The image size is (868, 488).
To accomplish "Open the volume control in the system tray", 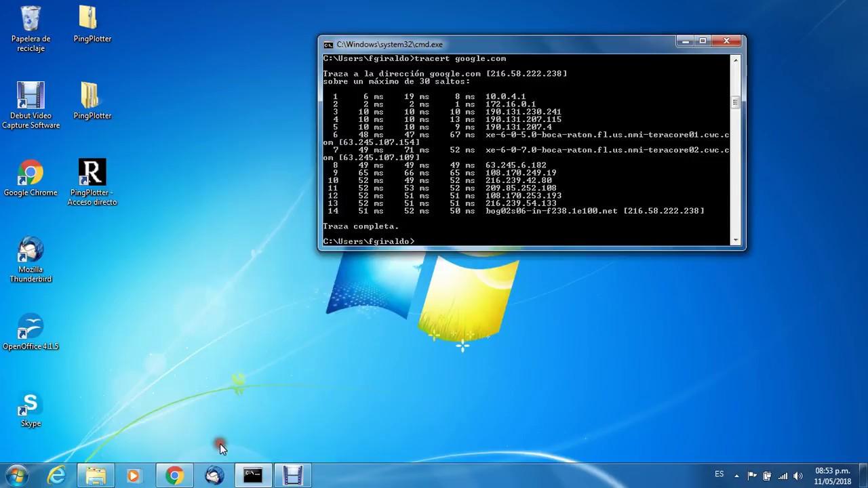I will [x=797, y=475].
